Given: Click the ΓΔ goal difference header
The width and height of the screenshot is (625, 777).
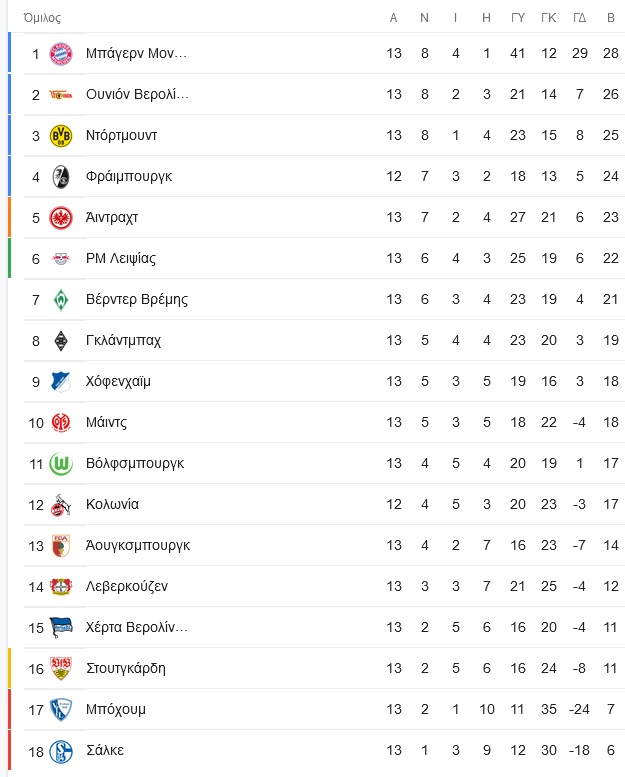Looking at the screenshot, I should click(x=579, y=18).
